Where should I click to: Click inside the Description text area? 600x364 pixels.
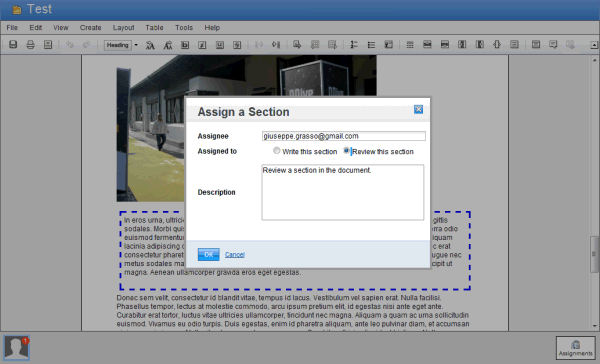coord(343,192)
